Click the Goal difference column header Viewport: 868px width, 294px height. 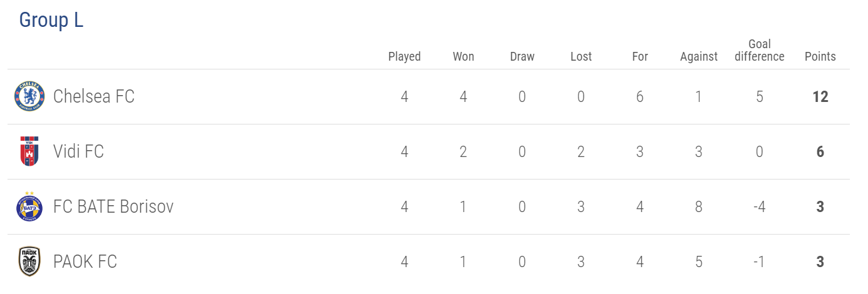click(760, 50)
